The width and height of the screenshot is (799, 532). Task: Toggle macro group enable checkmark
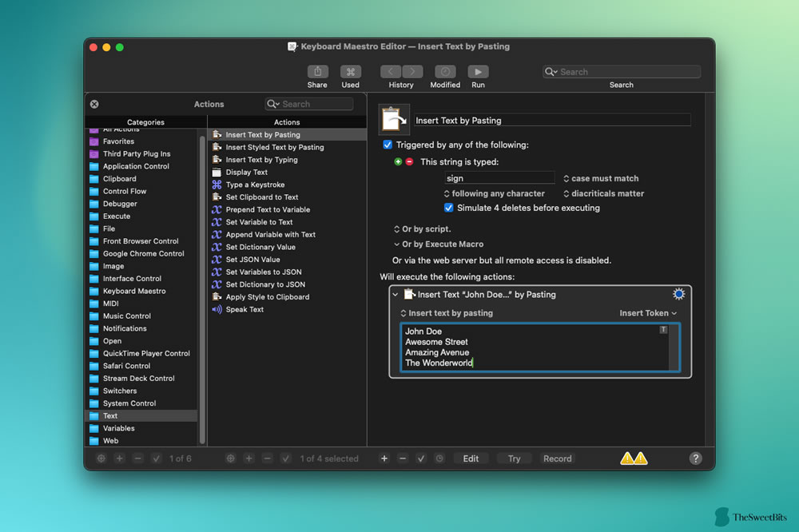click(156, 459)
